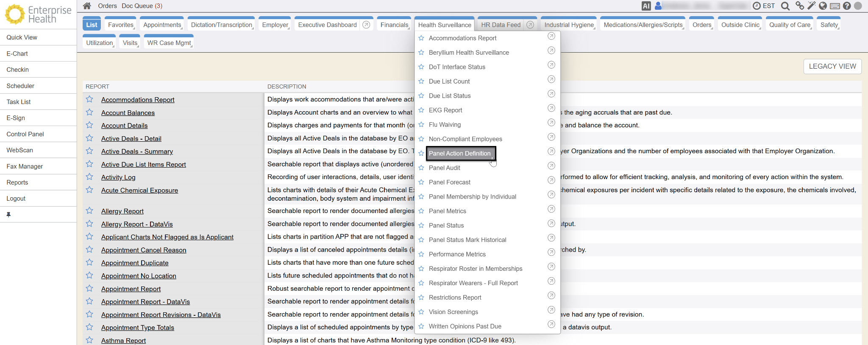Open the Industrial Hygiene dropdown menu
868x345 pixels.
click(569, 25)
